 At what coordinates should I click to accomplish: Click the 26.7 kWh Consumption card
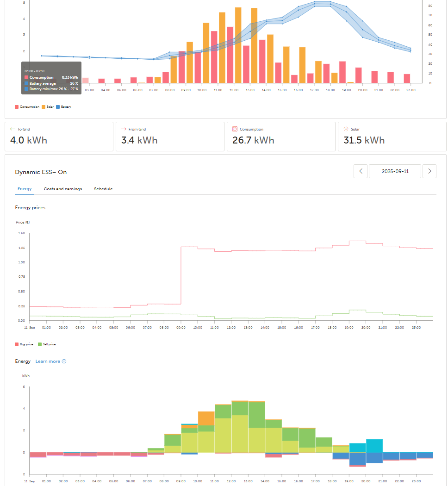tap(281, 137)
